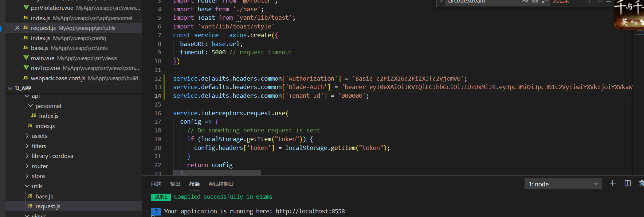The image size is (644, 217).
Task: Expand the router folder
Action: (27, 166)
